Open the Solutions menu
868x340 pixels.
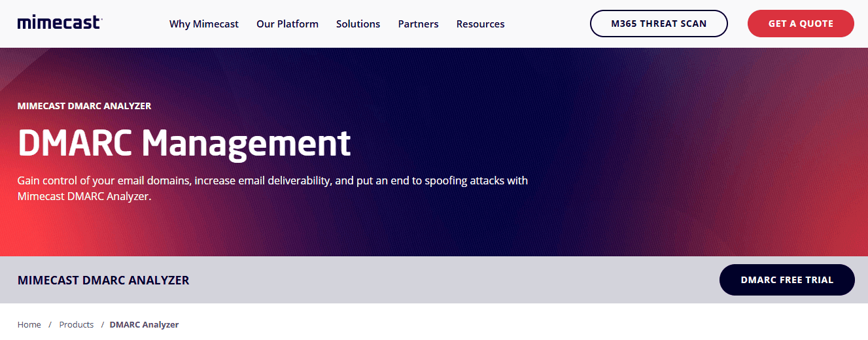coord(358,24)
